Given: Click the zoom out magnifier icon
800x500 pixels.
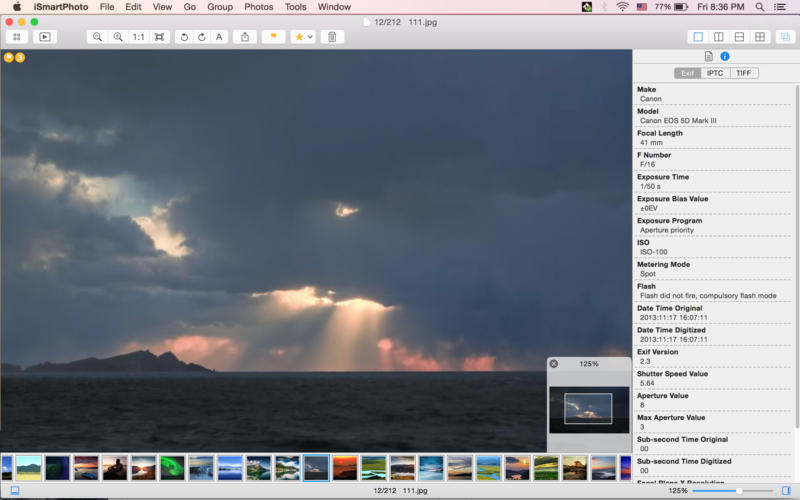Looking at the screenshot, I should tap(97, 37).
